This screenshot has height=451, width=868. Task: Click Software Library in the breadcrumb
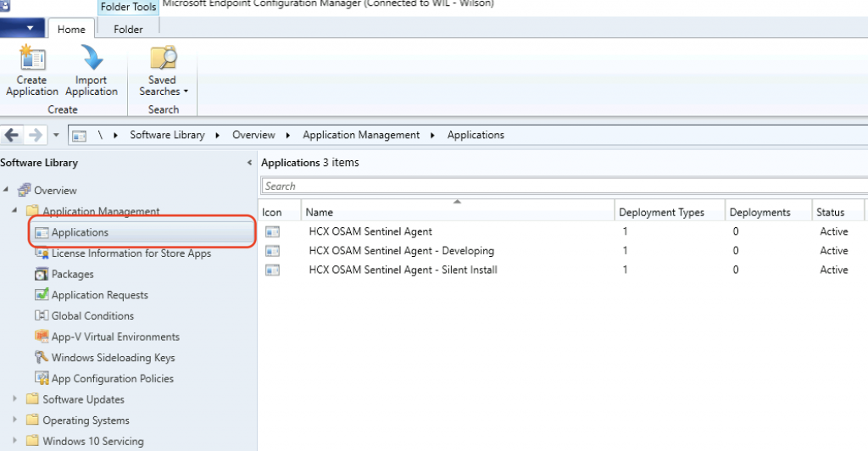click(167, 135)
